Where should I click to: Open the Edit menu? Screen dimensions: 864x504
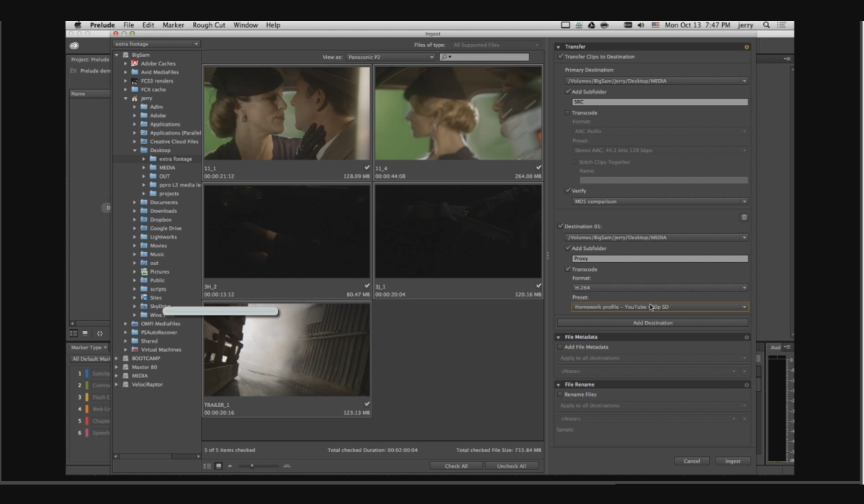[148, 25]
